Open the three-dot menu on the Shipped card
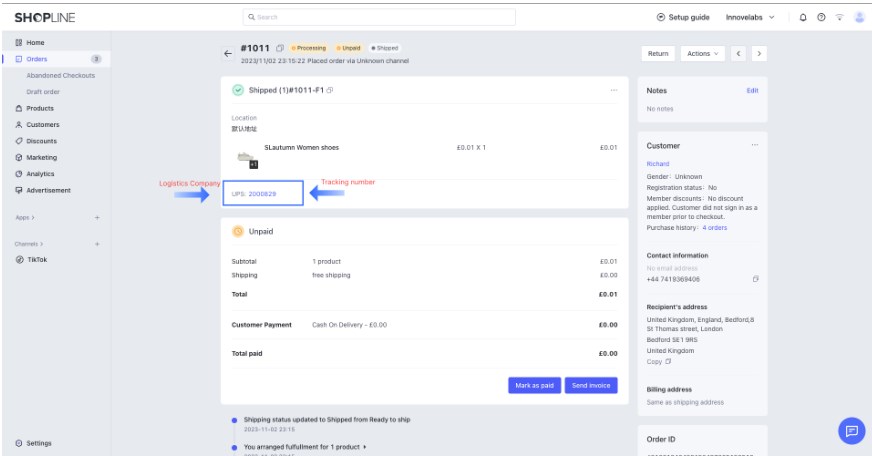This screenshot has width=872, height=456. pos(613,90)
